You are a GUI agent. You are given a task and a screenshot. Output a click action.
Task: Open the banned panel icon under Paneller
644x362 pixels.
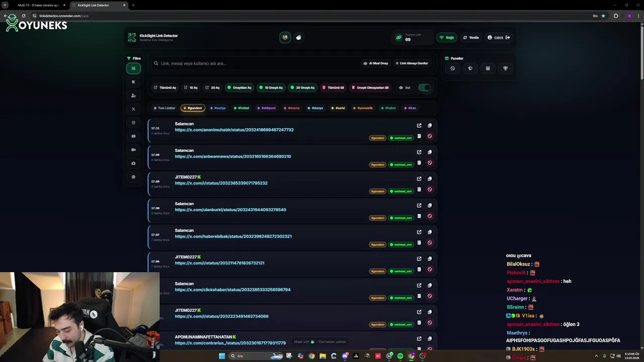pyautogui.click(x=452, y=68)
